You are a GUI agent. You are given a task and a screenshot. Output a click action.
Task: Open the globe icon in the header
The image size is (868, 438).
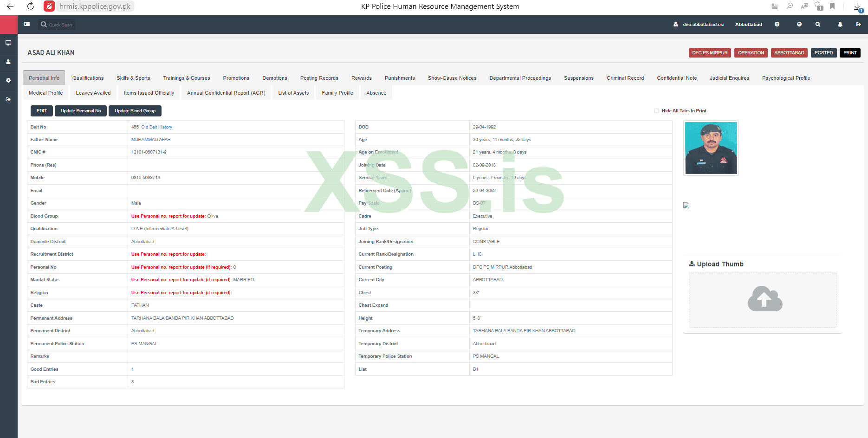tap(799, 25)
